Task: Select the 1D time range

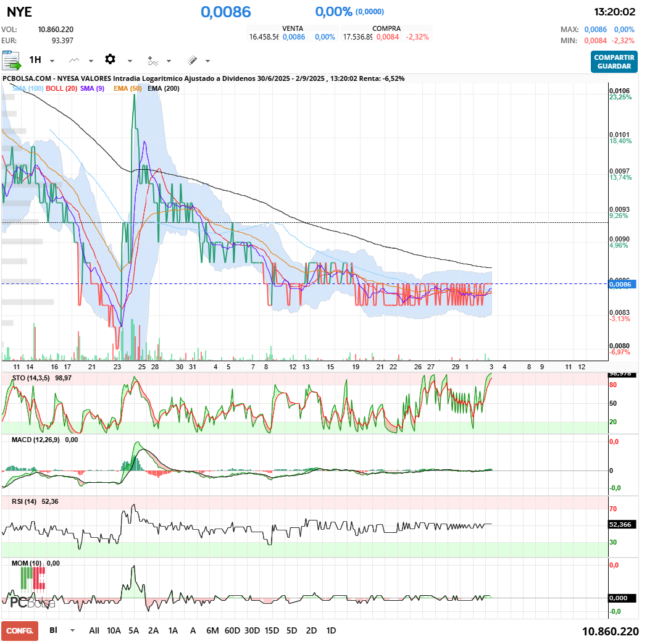Action: click(331, 631)
